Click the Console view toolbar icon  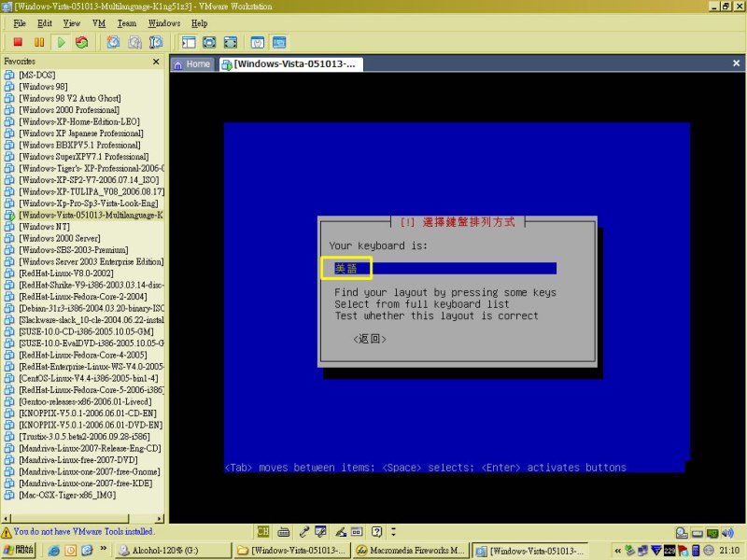coord(279,42)
